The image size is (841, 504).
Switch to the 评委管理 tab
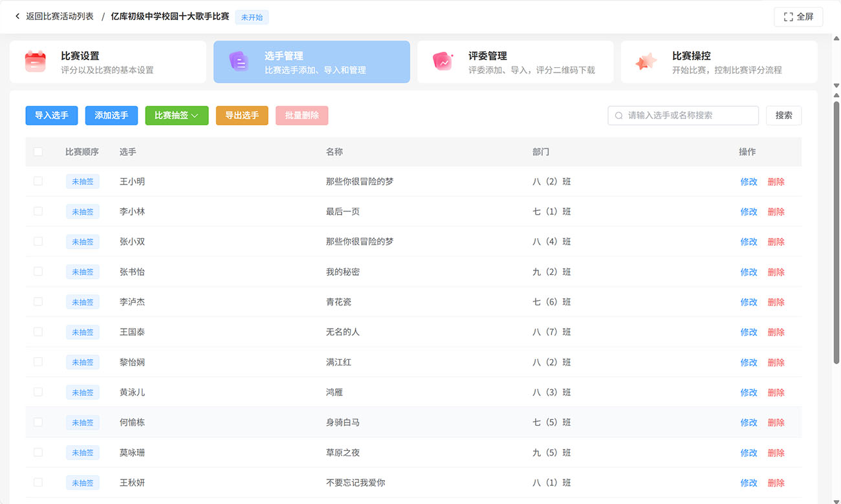click(x=515, y=62)
